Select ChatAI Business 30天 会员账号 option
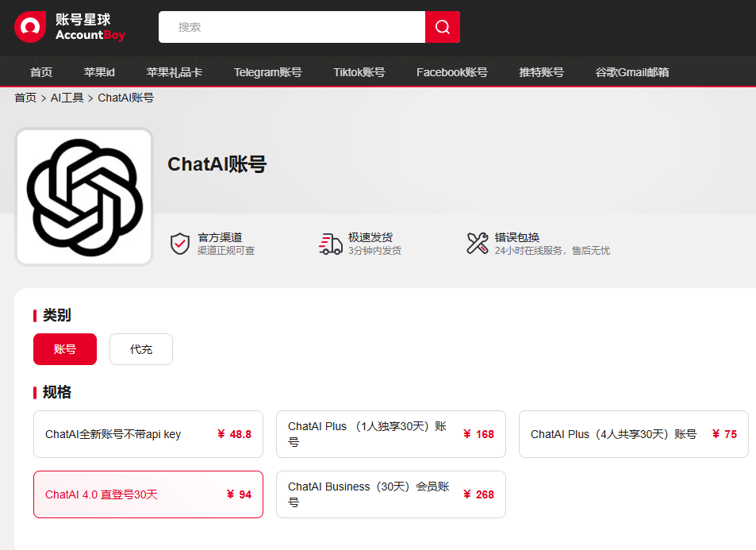The image size is (756, 550). click(x=390, y=494)
